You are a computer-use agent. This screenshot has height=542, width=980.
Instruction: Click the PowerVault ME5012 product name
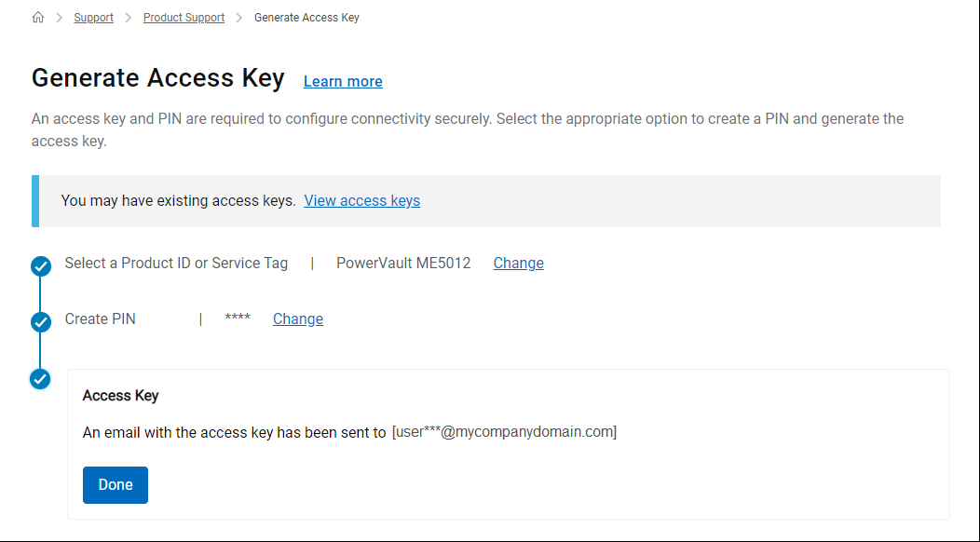coord(403,264)
